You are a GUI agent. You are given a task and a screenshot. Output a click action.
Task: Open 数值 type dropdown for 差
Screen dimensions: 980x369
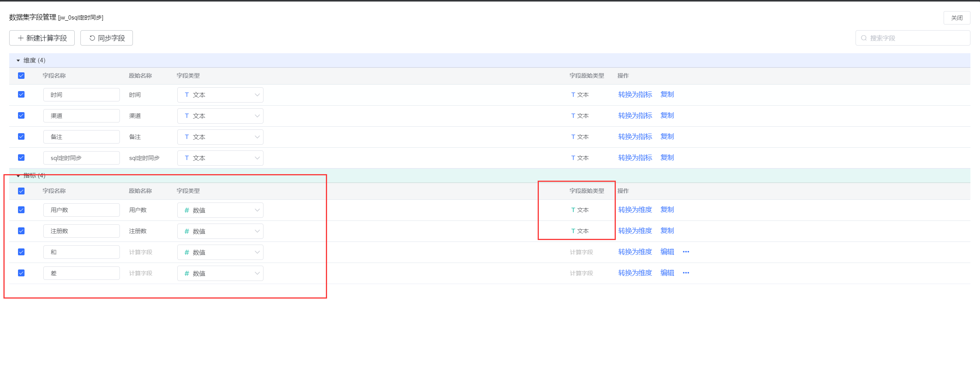click(220, 273)
